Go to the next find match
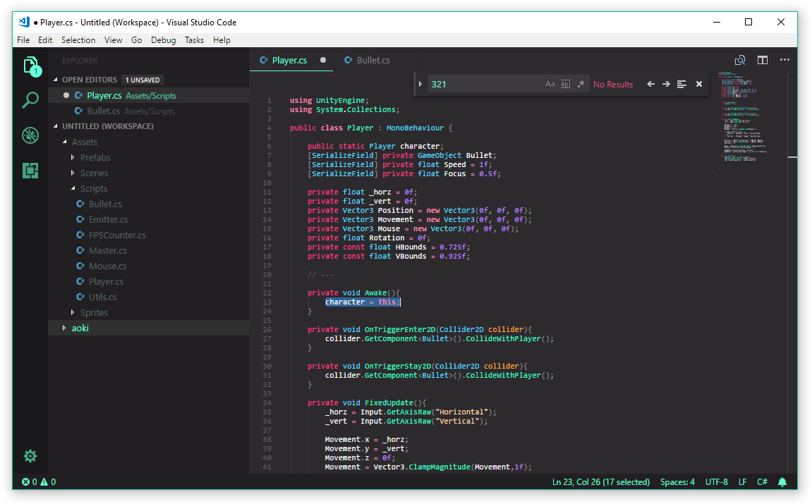This screenshot has width=812, height=504. coord(666,84)
